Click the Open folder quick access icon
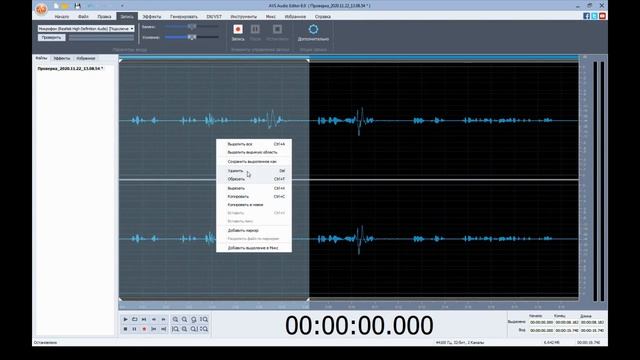The image size is (640, 360). 65,6
